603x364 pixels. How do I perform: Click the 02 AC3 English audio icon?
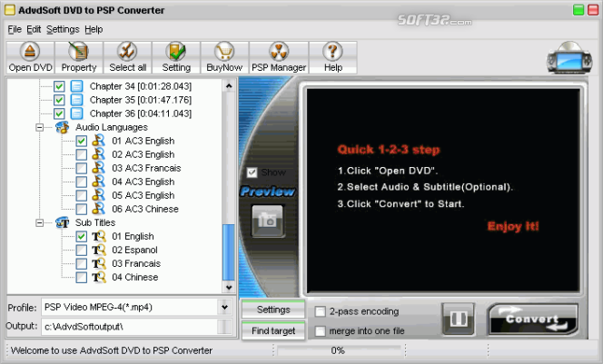[x=98, y=154]
